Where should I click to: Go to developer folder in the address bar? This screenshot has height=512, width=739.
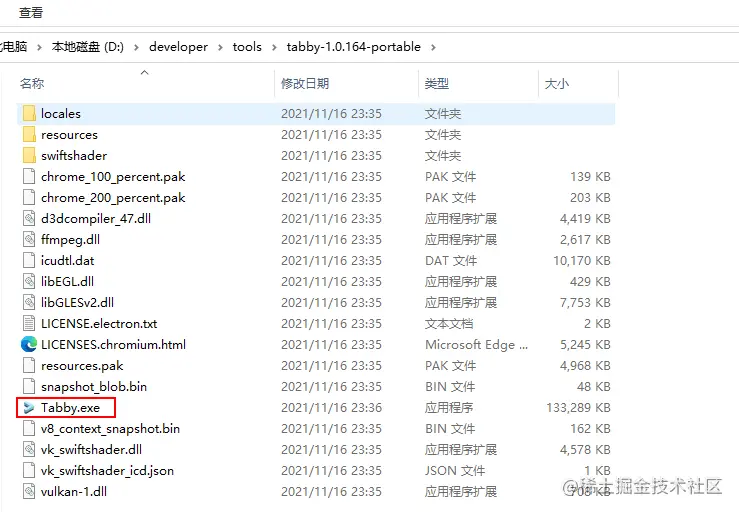[x=178, y=47]
